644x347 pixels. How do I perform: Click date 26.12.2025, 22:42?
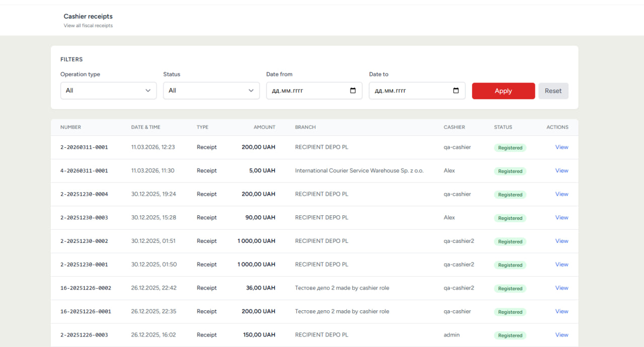(x=154, y=288)
